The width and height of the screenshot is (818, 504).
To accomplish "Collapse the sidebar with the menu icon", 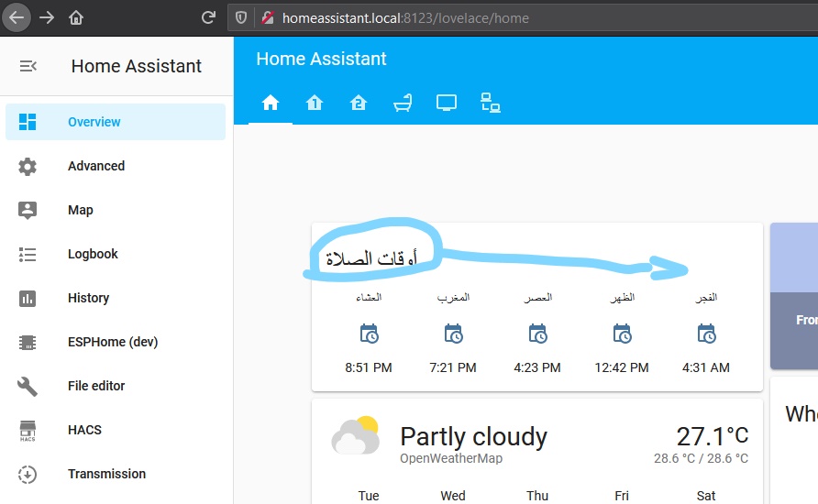I will click(x=28, y=66).
